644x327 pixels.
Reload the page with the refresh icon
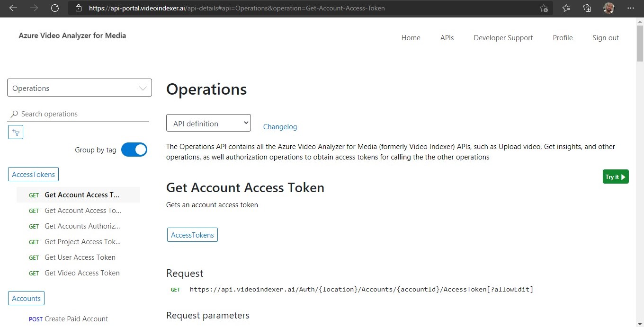click(55, 8)
